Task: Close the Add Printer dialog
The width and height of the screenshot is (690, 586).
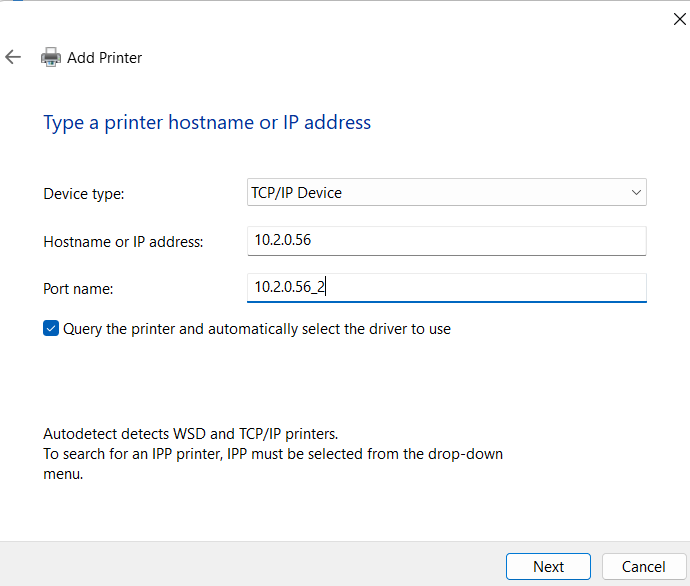Action: pyautogui.click(x=679, y=19)
